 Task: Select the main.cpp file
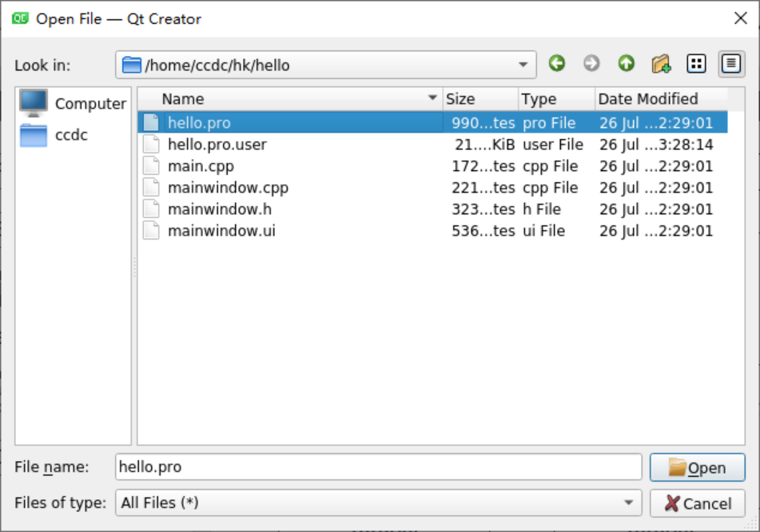201,166
